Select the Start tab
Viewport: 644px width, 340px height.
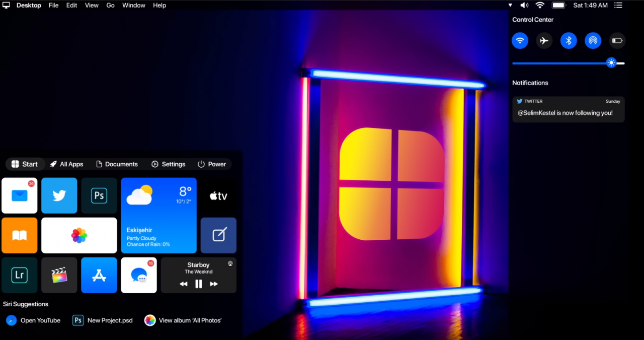tap(25, 164)
